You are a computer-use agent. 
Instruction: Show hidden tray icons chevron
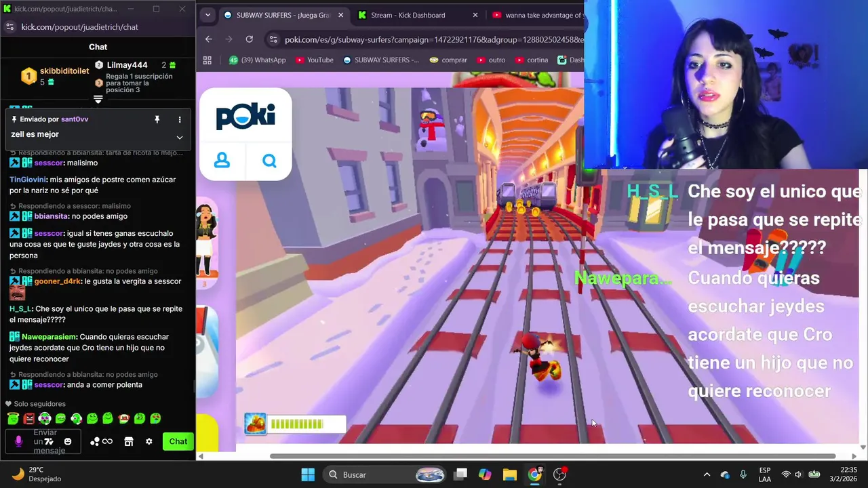[x=707, y=474]
